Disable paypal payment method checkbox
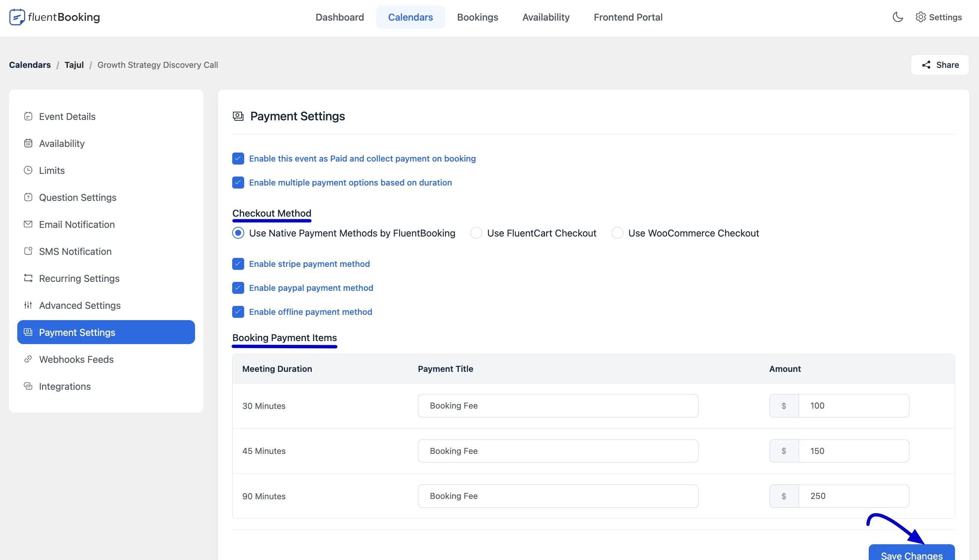Viewport: 979px width, 560px height. click(x=238, y=288)
